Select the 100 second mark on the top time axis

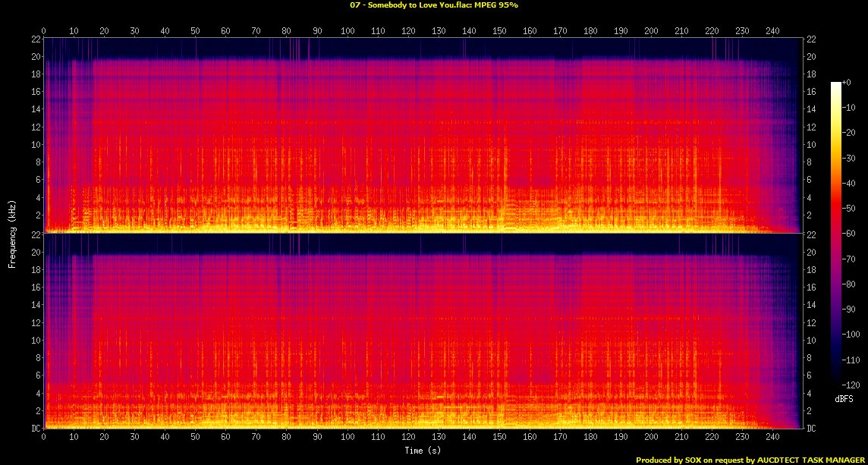tap(347, 32)
